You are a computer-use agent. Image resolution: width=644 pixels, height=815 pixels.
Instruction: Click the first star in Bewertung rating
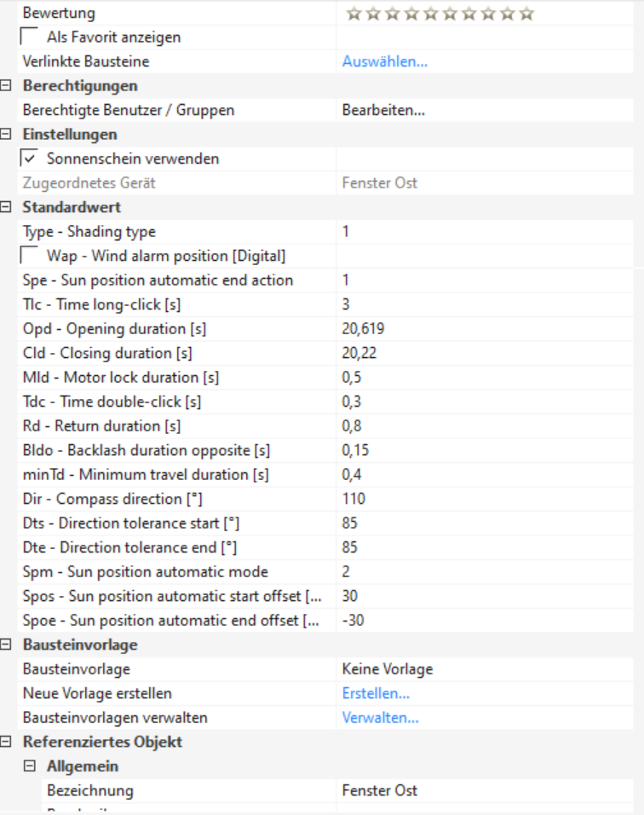[x=353, y=14]
